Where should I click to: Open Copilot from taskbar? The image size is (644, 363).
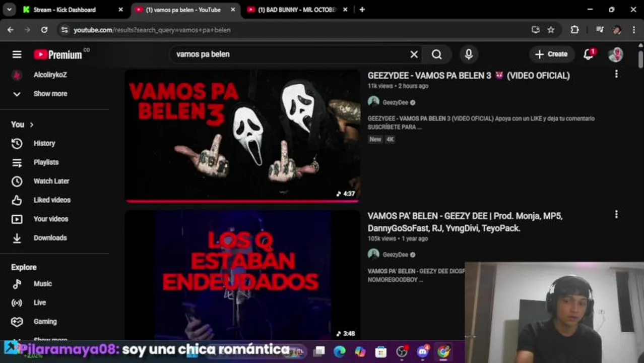[x=360, y=351]
